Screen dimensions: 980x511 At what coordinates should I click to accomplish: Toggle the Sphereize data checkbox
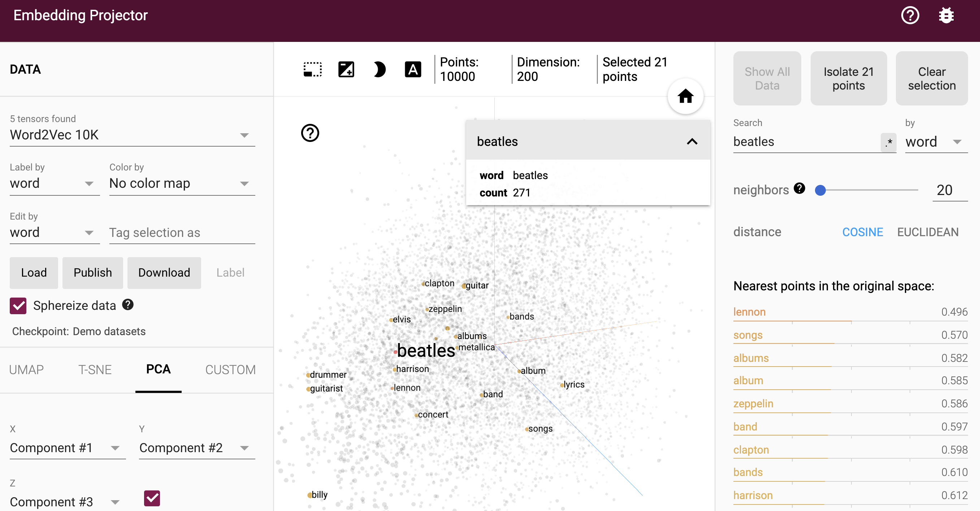(x=18, y=306)
